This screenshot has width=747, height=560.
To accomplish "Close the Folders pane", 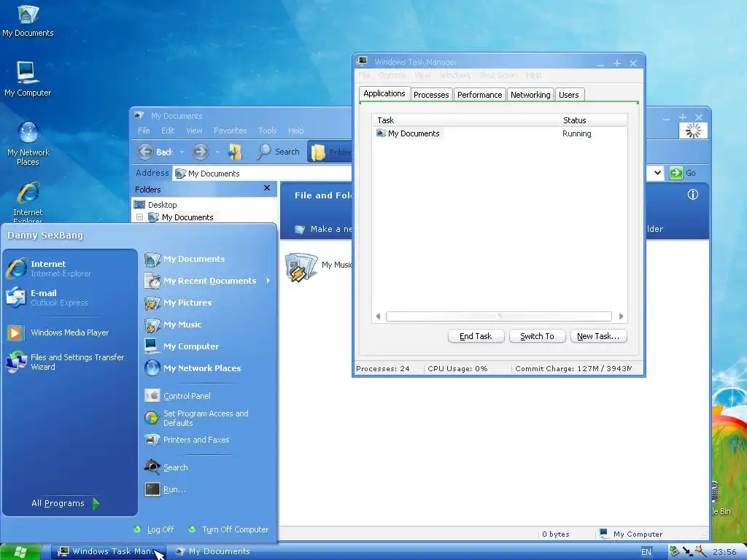I will click(267, 188).
